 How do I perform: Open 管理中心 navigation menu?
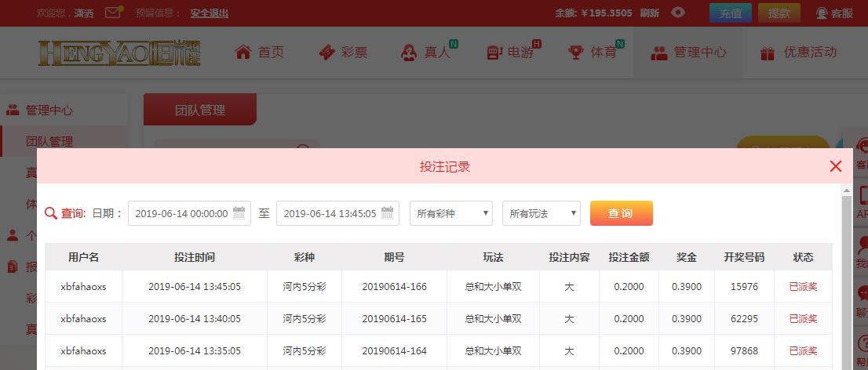tap(688, 53)
